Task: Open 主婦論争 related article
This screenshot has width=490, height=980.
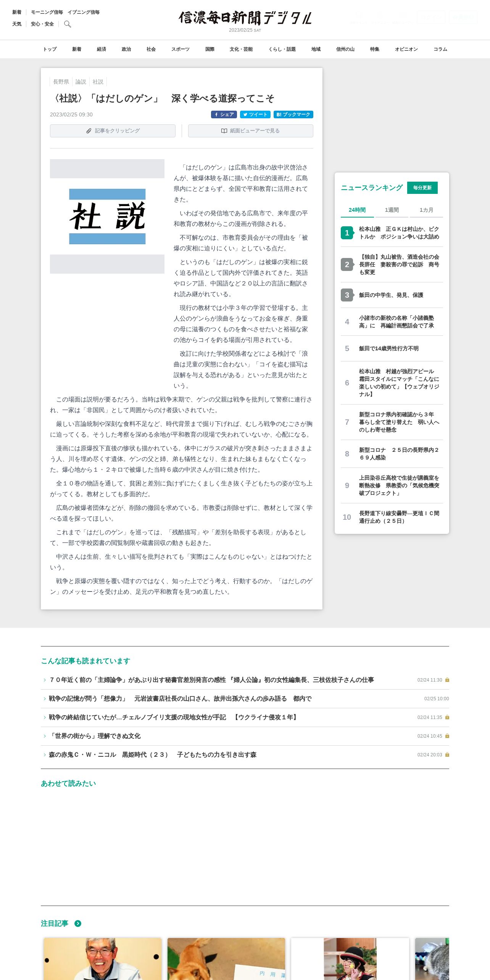Action: [x=211, y=680]
